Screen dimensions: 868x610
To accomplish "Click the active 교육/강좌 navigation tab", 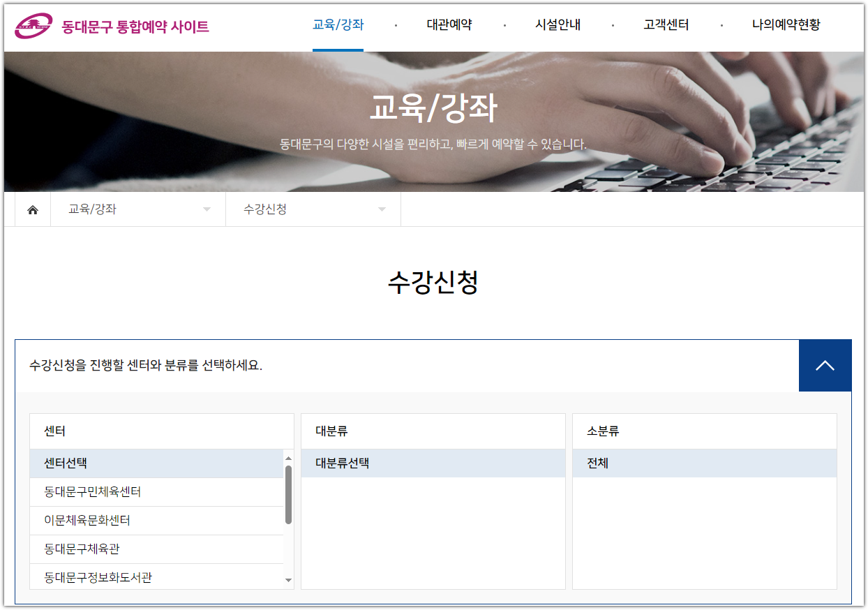I will (338, 24).
